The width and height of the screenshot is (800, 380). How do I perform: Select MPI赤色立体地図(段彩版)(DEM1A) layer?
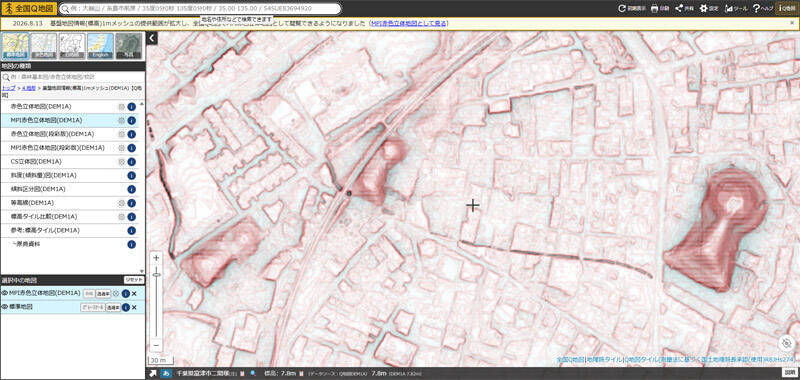69,148
